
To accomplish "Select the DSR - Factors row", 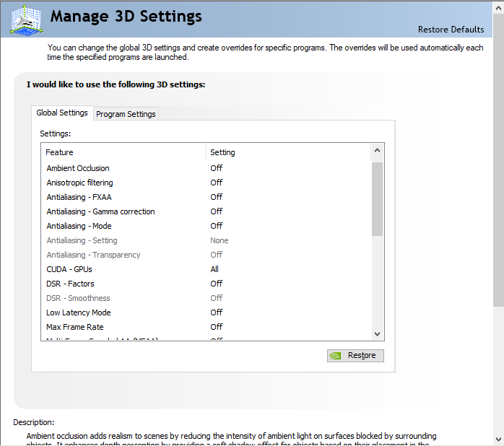I will [x=206, y=284].
